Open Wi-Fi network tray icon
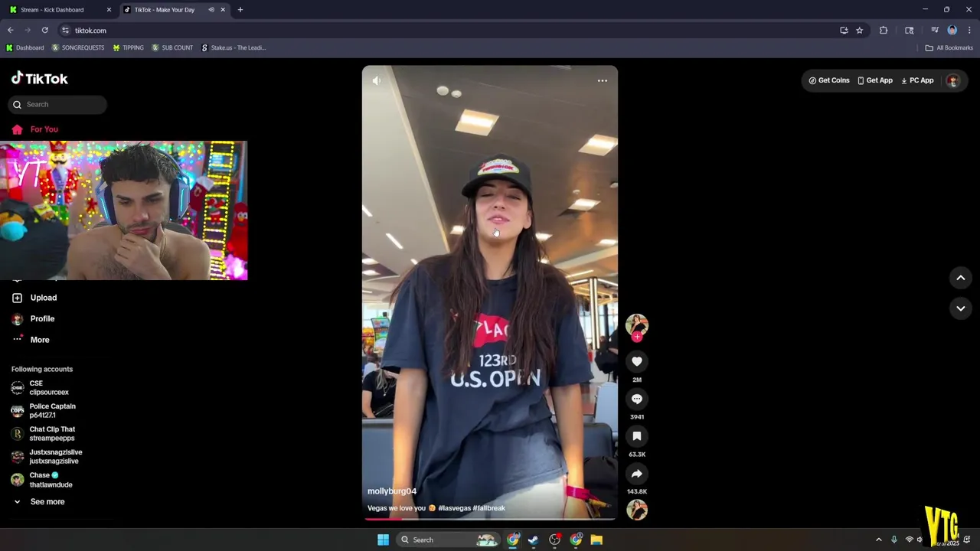Screen dimensions: 980x551 909,540
